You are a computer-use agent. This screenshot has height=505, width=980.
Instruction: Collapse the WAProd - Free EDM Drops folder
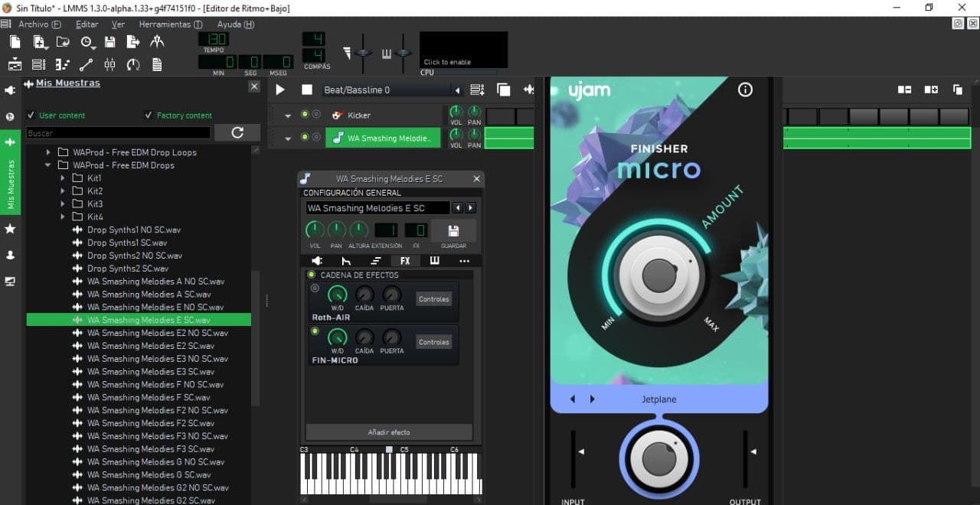pos(48,165)
